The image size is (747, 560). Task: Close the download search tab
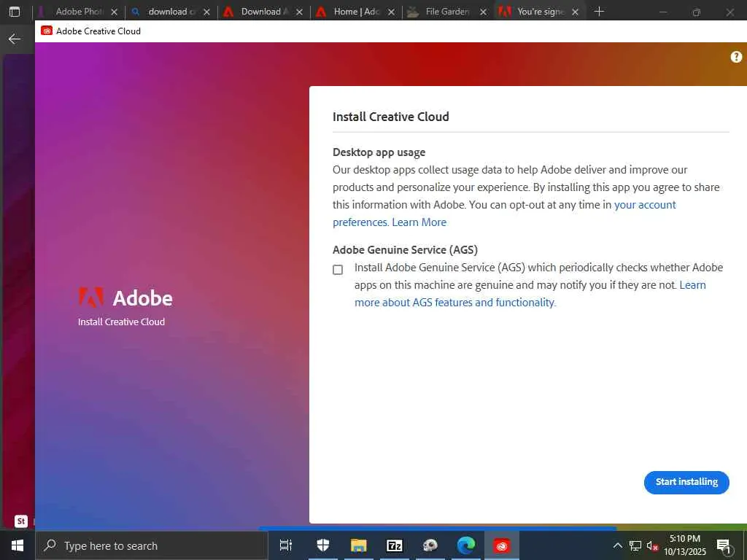(x=206, y=12)
